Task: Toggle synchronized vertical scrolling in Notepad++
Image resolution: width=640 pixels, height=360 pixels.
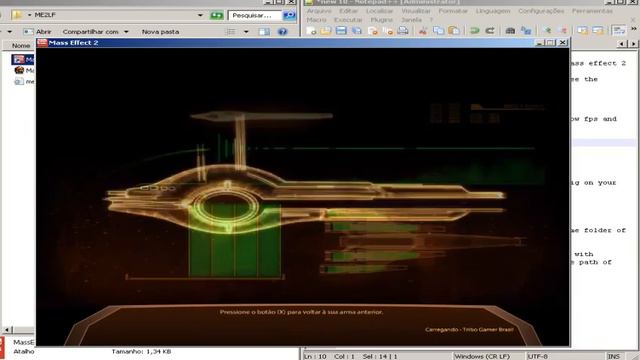Action: click(582, 31)
